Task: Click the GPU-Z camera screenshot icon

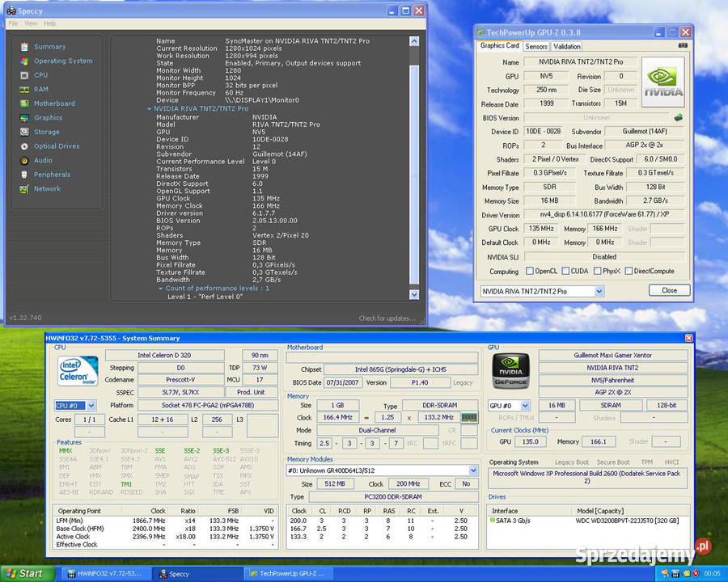Action: 683,45
